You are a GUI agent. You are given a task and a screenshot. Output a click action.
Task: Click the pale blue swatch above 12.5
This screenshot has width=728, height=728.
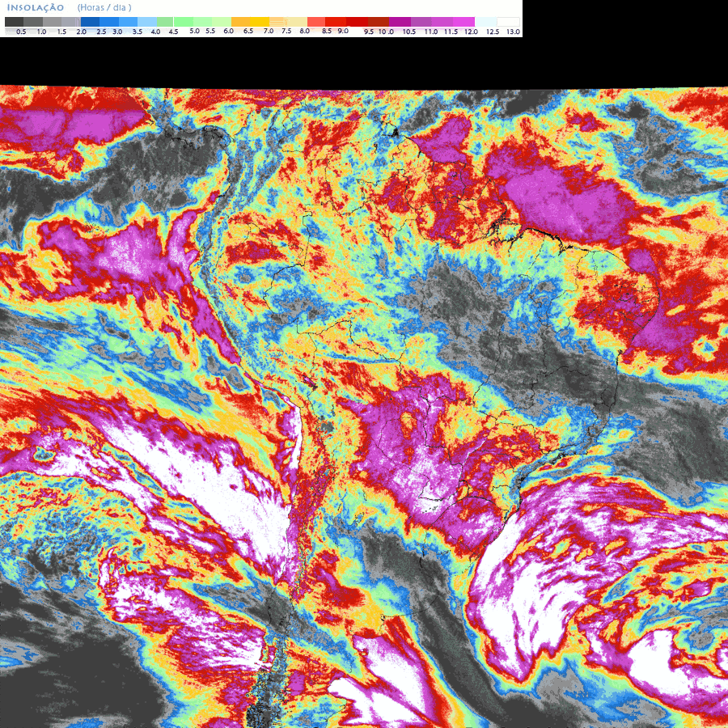tap(485, 22)
